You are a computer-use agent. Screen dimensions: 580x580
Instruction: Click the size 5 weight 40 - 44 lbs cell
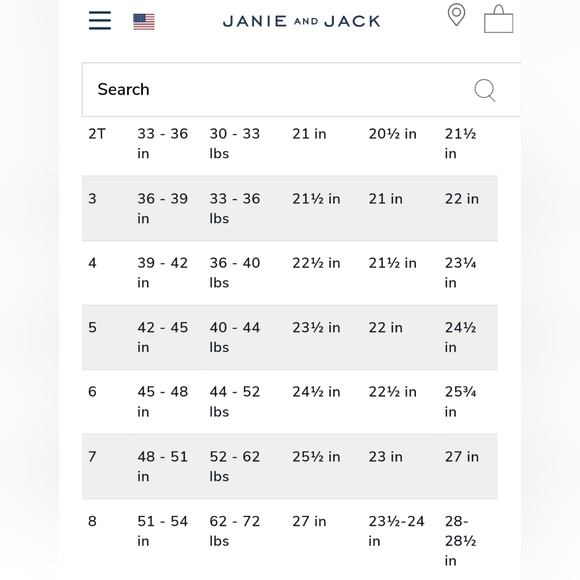coord(235,337)
